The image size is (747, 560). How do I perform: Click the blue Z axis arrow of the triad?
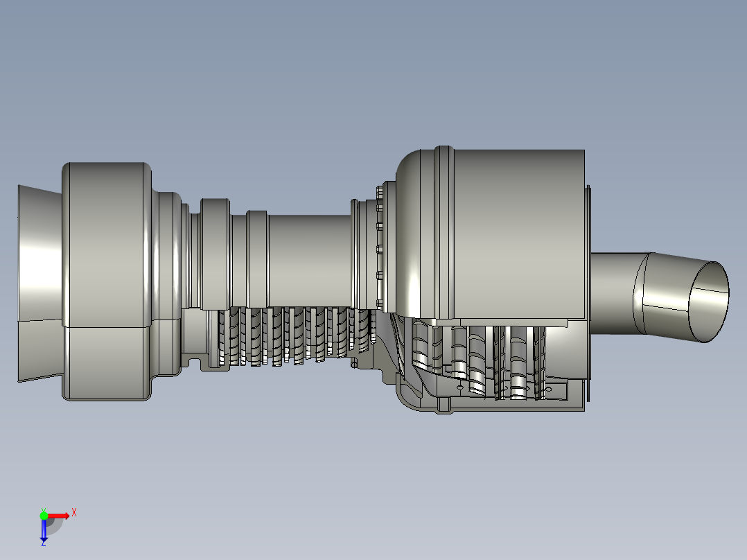pyautogui.click(x=44, y=530)
